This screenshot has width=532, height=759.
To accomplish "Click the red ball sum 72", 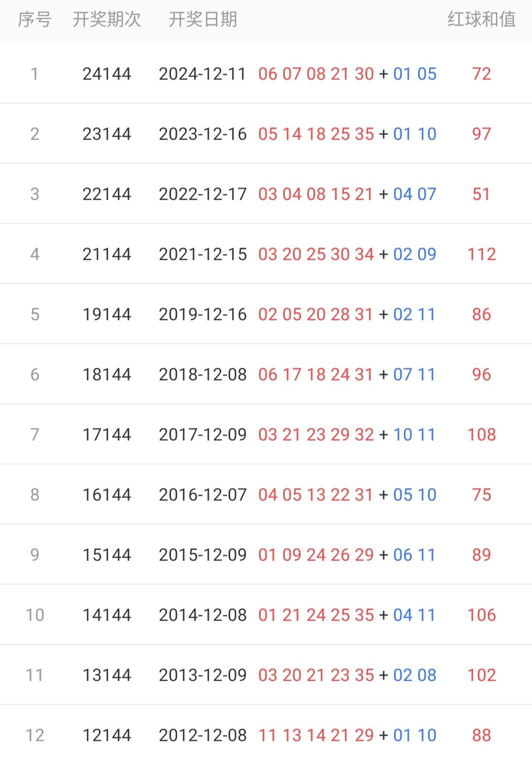I will (x=481, y=74).
